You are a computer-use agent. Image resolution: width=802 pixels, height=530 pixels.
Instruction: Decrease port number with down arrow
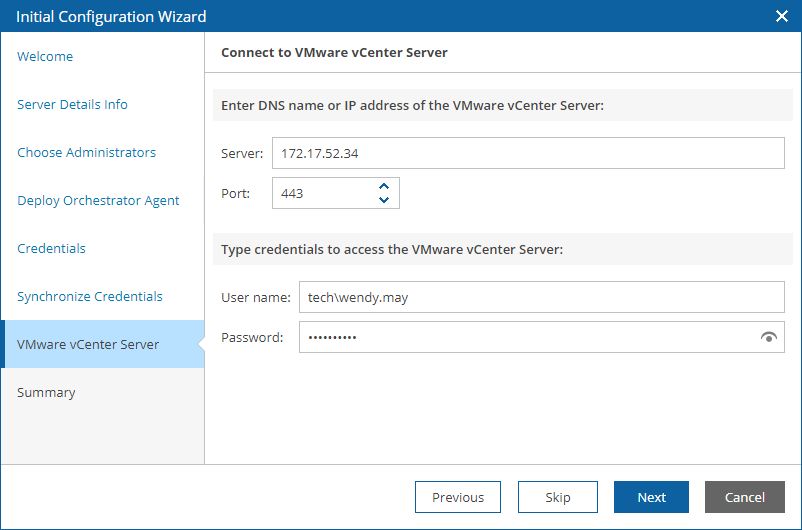[x=384, y=200]
